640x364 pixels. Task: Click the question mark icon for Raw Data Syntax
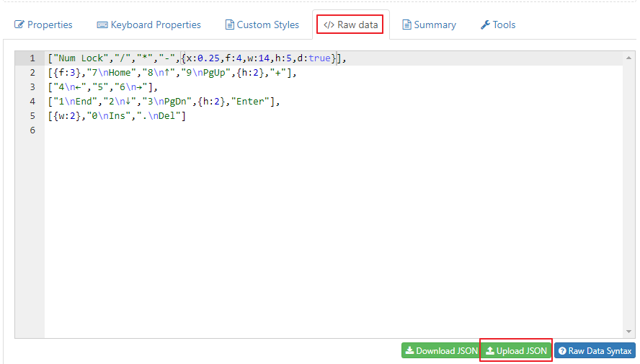562,351
